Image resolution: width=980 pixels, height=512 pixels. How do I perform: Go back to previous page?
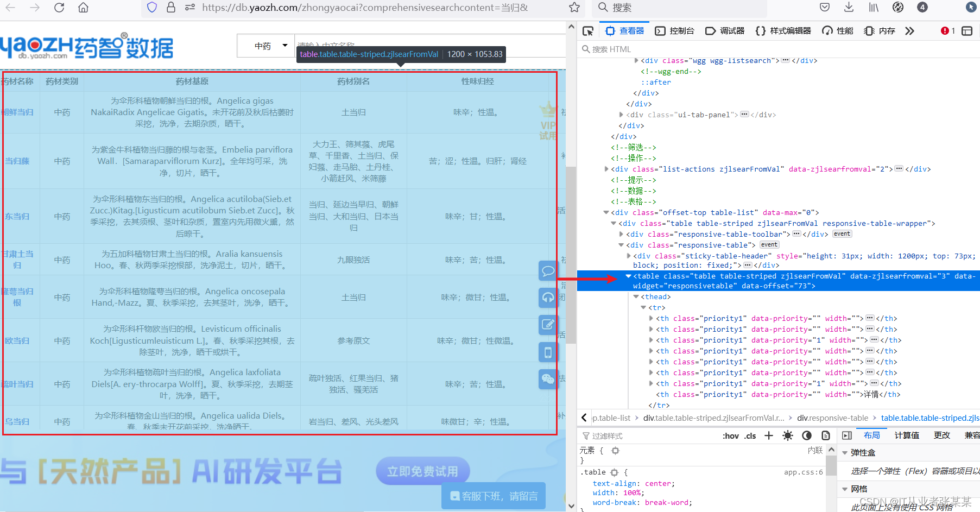[10, 8]
